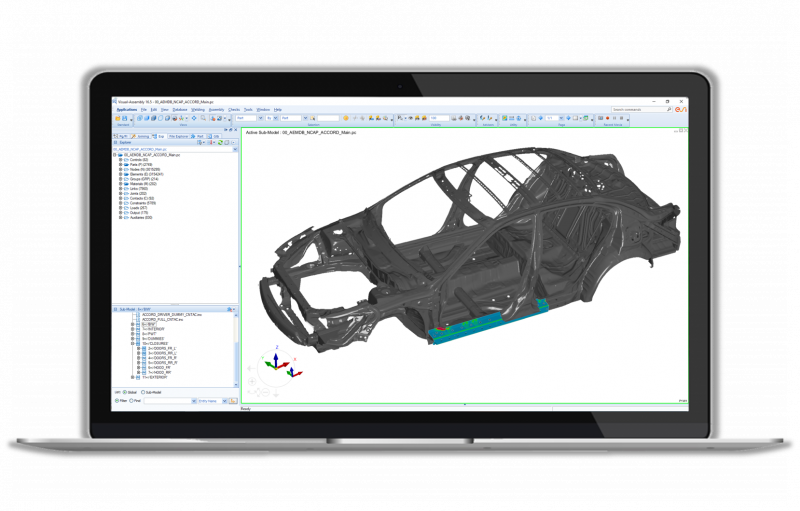Click the eye visibility icon in toolbar
Image resolution: width=800 pixels, height=511 pixels.
[410, 118]
